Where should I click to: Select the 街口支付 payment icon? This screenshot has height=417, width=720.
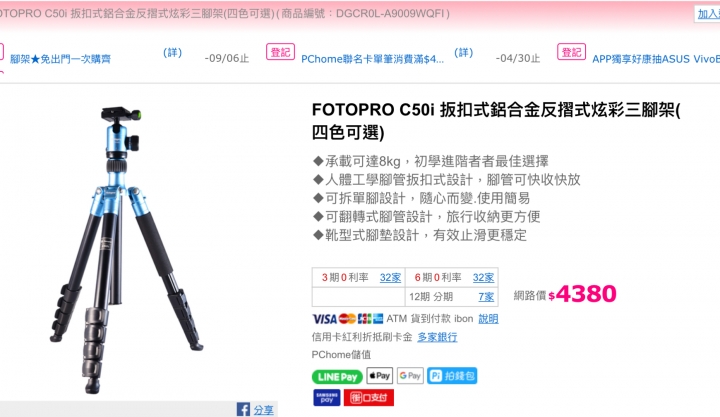click(x=369, y=398)
